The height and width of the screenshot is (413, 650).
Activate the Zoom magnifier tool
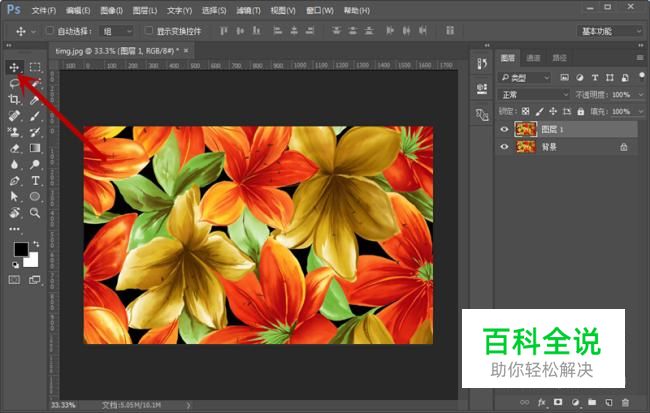coord(35,213)
